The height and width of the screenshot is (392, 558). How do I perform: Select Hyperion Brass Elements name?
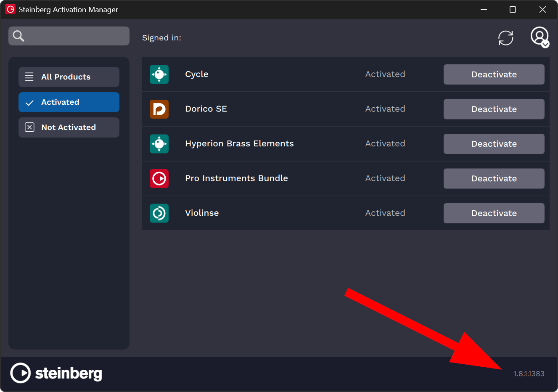(x=240, y=144)
